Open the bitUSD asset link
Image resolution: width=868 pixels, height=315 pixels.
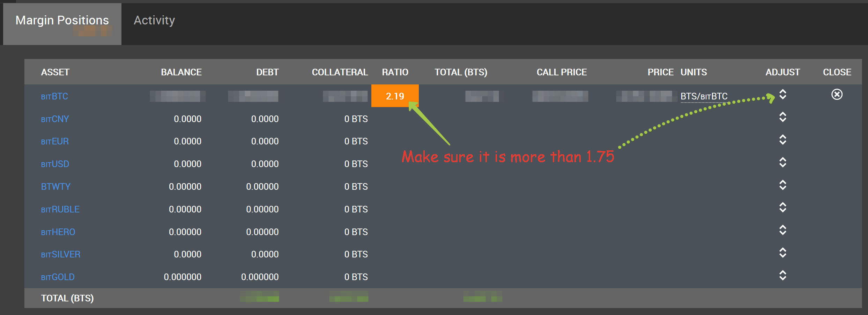(x=55, y=164)
